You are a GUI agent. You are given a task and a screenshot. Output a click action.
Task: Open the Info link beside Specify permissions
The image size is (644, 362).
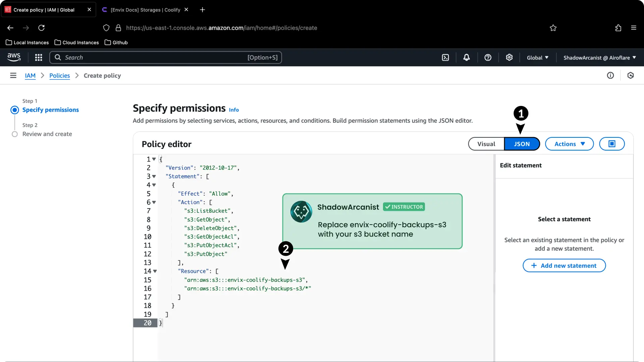click(233, 110)
